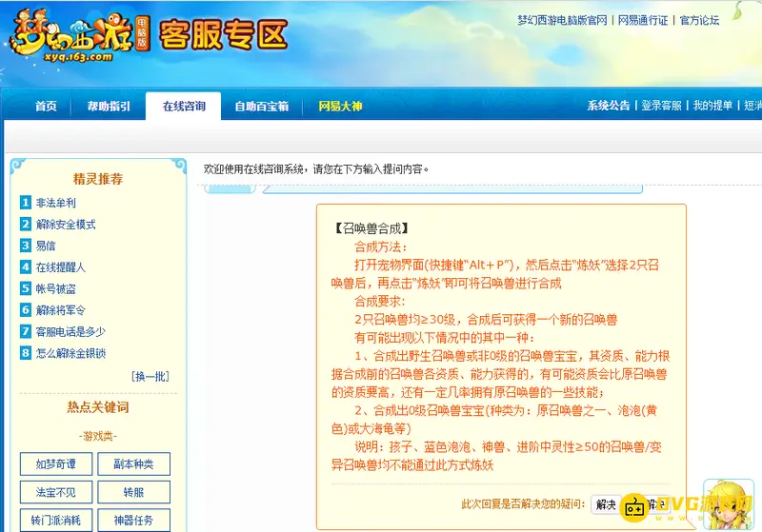Click keyword button 副本种类
762x532 pixels.
point(133,464)
